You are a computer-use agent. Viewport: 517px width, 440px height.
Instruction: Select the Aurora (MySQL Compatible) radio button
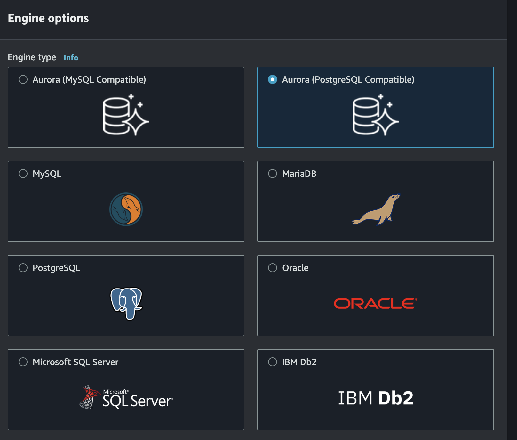click(23, 80)
